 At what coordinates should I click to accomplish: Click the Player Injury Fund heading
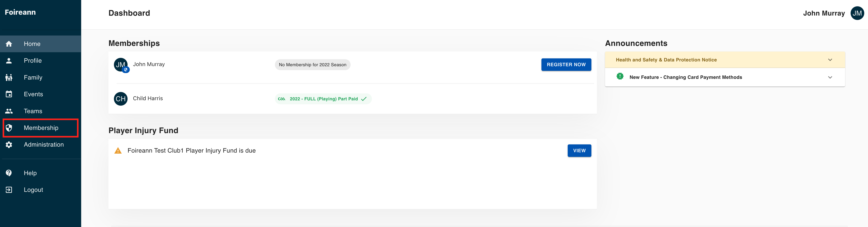point(143,131)
